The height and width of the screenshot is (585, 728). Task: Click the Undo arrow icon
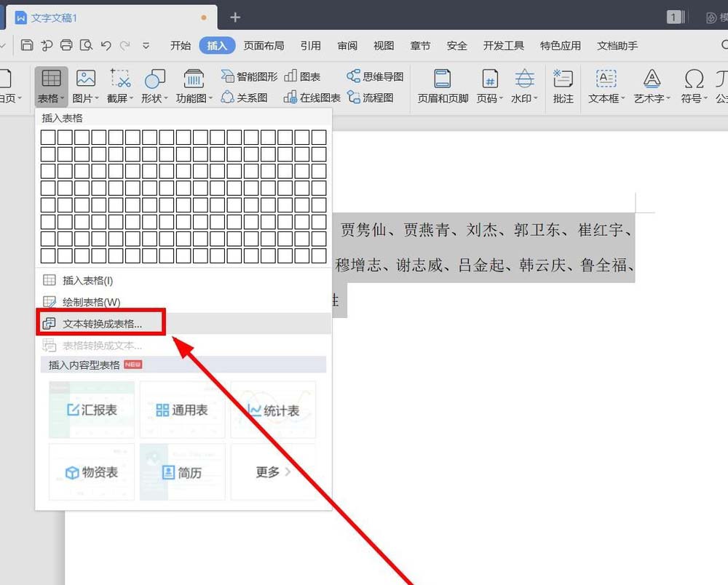click(x=106, y=45)
